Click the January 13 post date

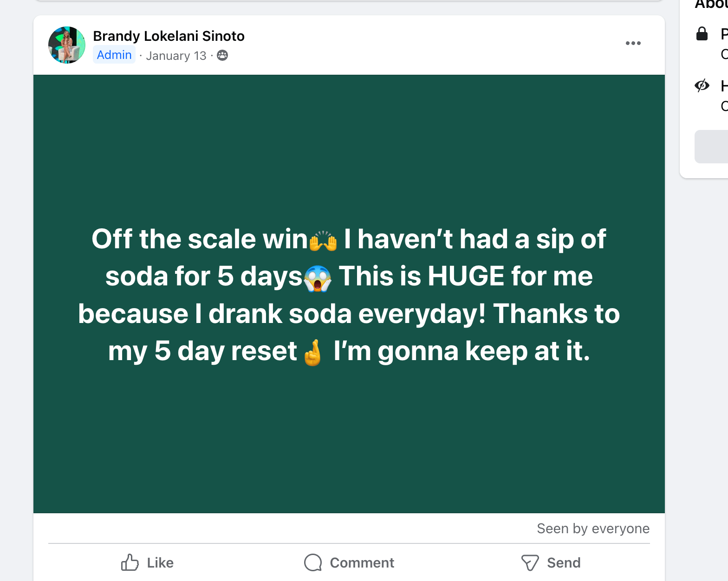(x=176, y=56)
